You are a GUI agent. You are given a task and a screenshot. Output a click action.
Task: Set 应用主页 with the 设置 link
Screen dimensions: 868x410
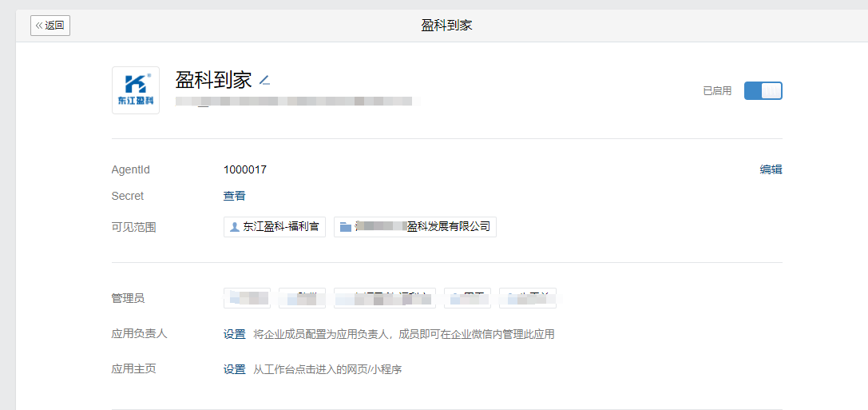click(234, 369)
